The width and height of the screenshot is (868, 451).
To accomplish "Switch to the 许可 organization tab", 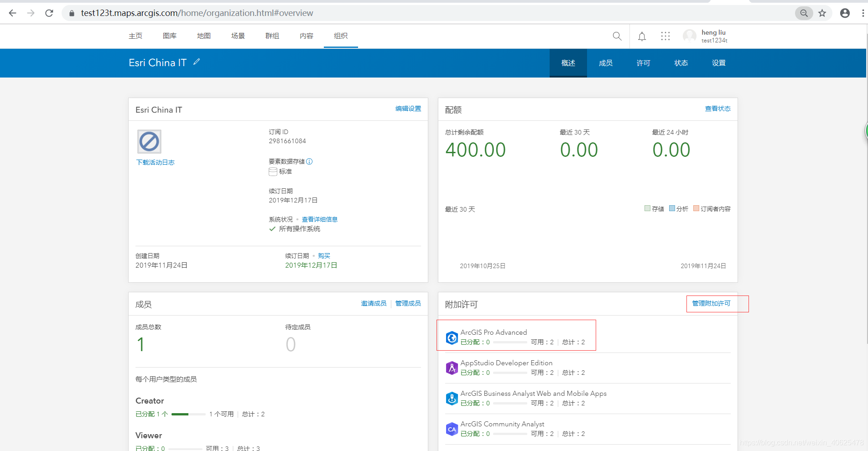I will click(644, 63).
